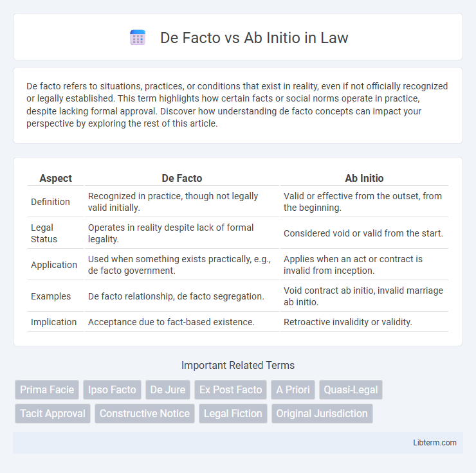The width and height of the screenshot is (476, 473).
Task: Select the 'Examples' row label
Action: [51, 296]
